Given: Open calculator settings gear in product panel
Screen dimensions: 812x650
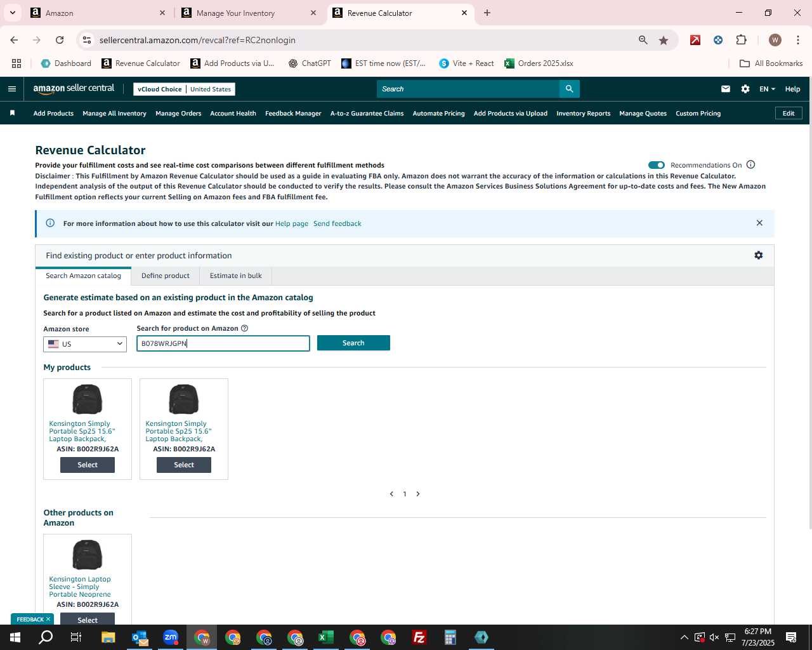Looking at the screenshot, I should pyautogui.click(x=759, y=255).
